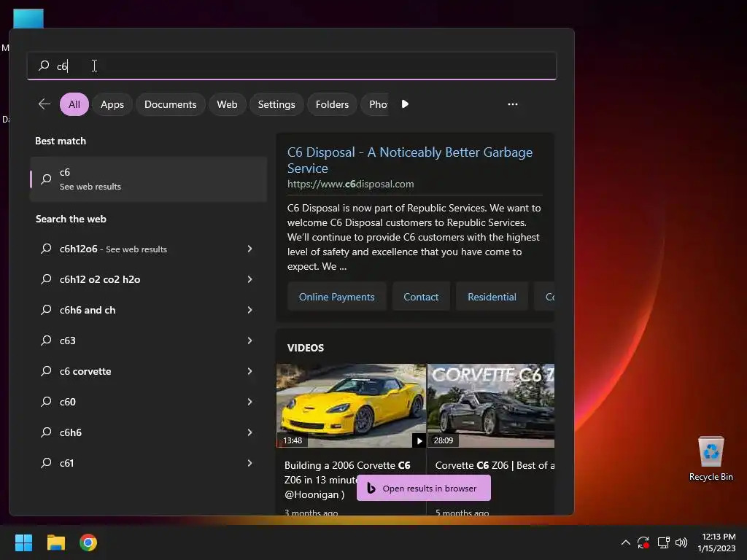Click magnifier icon beside c6 best match

(x=46, y=179)
